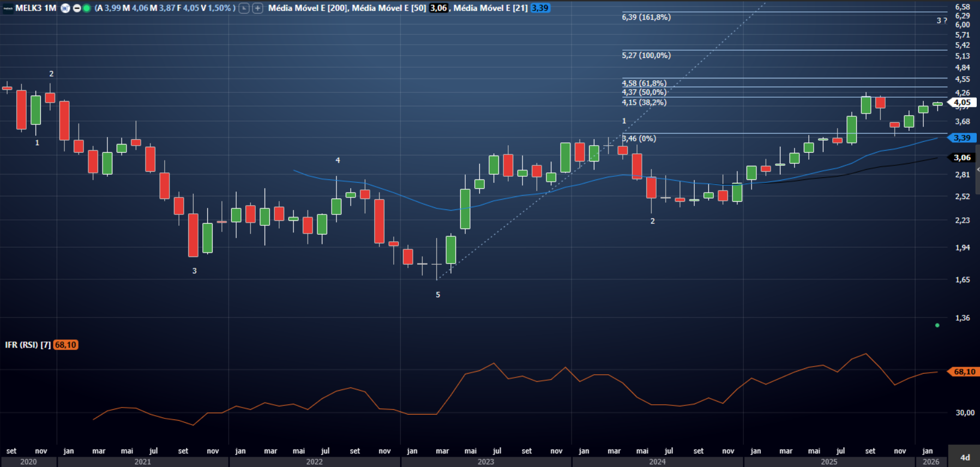The height and width of the screenshot is (467, 980).
Task: Click the IFR (RSI) [7] indicator label
Action: tap(28, 345)
